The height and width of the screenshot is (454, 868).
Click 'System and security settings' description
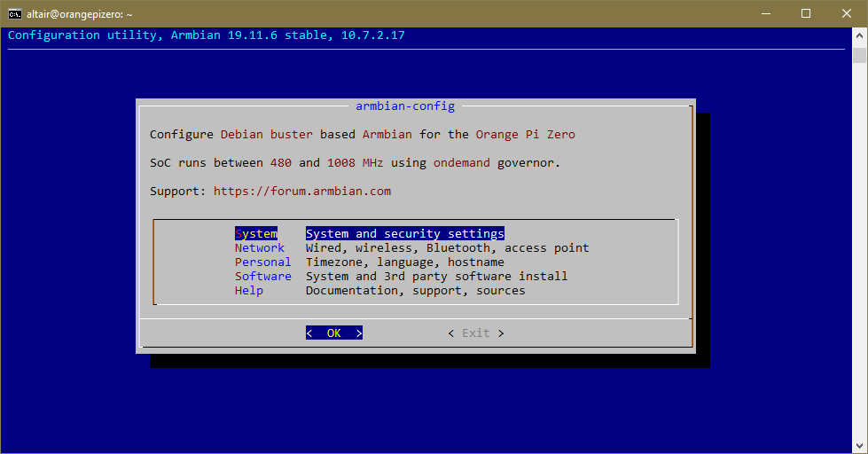(x=405, y=234)
